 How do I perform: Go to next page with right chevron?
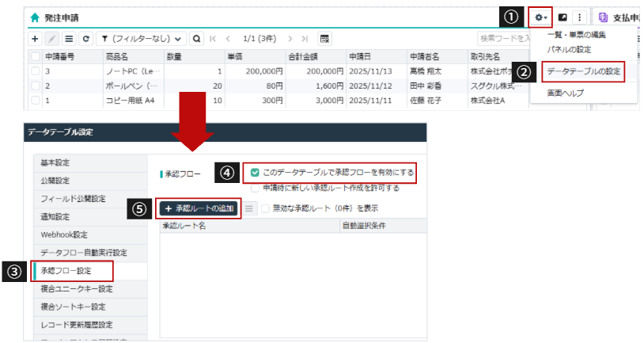[290, 38]
